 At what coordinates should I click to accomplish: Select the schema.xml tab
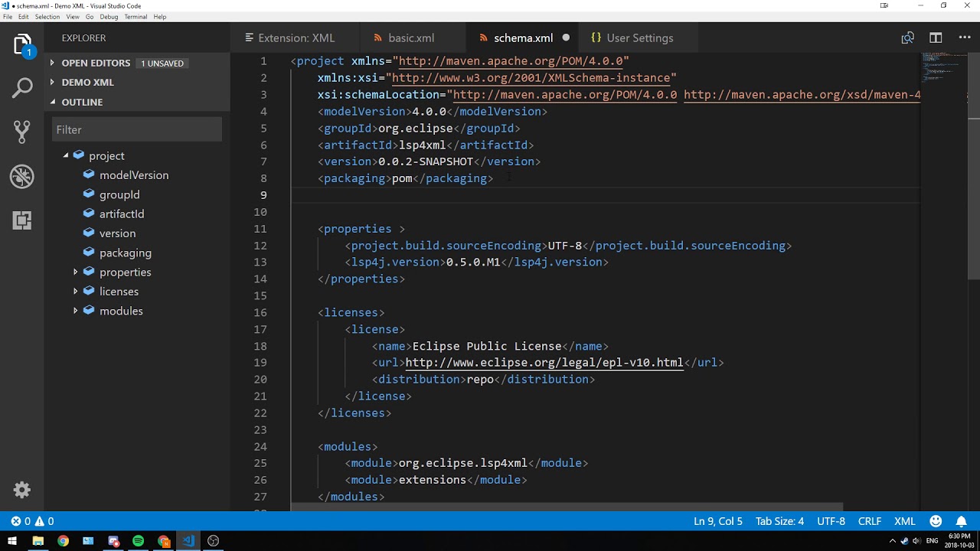[x=523, y=37]
